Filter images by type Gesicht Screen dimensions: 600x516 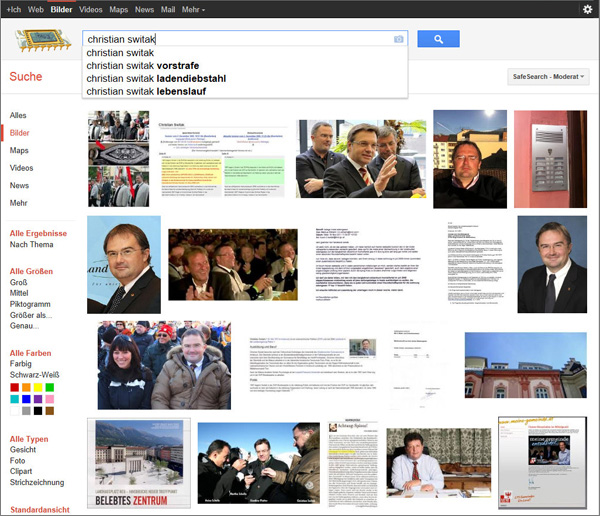click(x=23, y=450)
